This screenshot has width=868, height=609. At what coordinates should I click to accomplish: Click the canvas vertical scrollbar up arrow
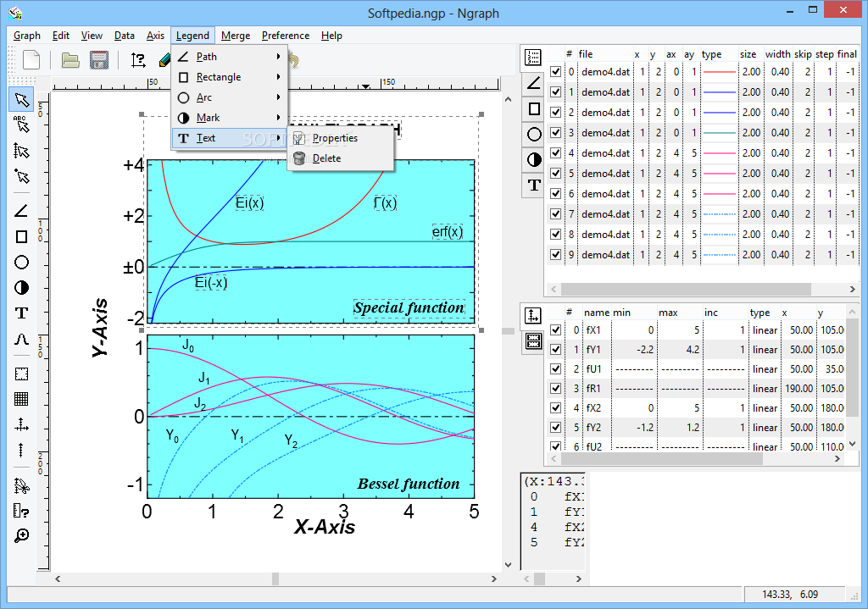tap(509, 100)
